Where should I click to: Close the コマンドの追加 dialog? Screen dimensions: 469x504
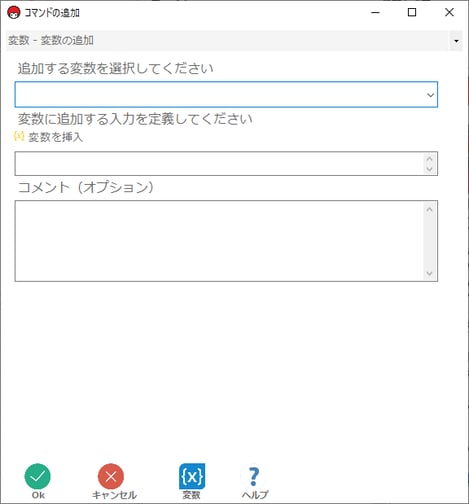[449, 13]
